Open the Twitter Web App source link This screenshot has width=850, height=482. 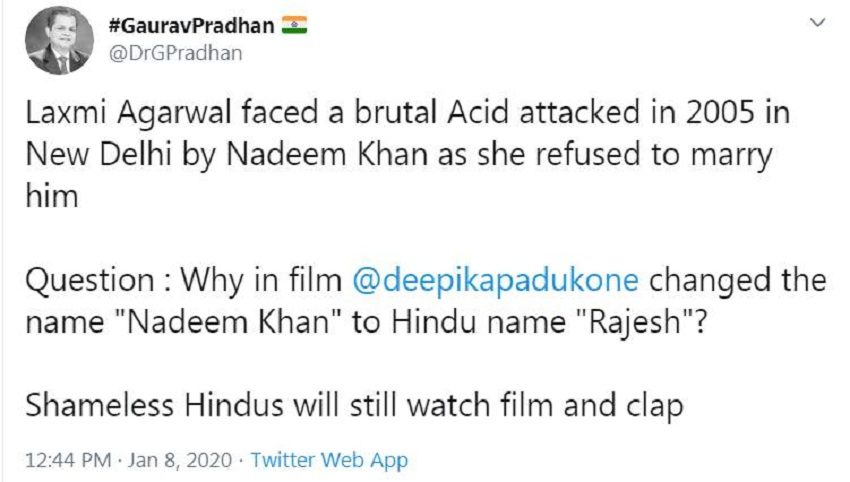tap(329, 460)
